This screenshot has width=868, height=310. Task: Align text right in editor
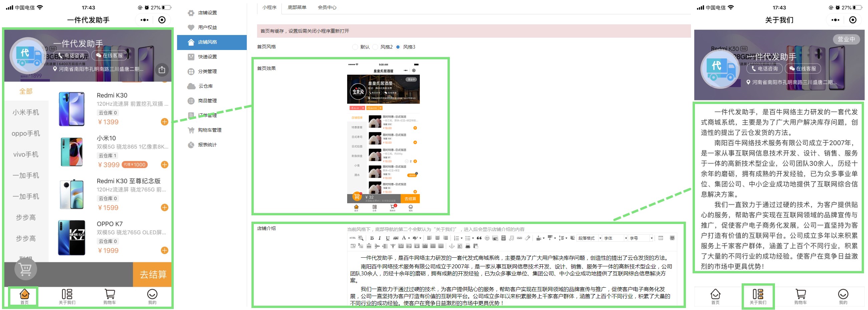pos(446,238)
